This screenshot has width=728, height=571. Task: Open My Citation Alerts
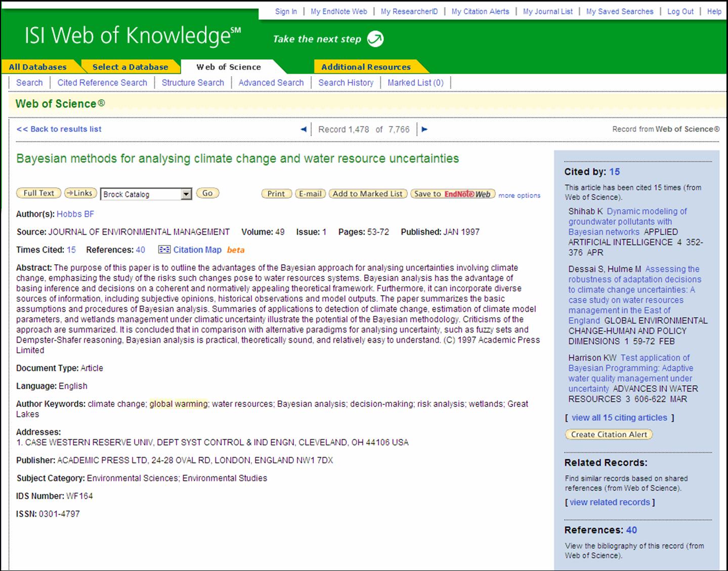pyautogui.click(x=480, y=11)
